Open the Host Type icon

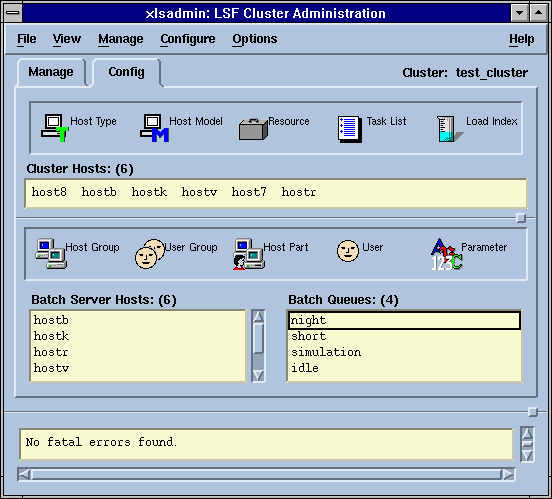pos(55,127)
